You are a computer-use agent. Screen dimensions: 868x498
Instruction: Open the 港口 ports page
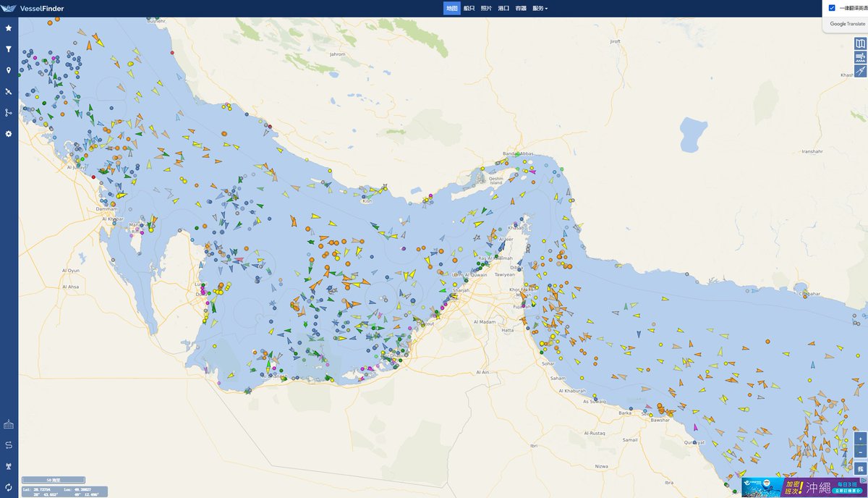(503, 9)
